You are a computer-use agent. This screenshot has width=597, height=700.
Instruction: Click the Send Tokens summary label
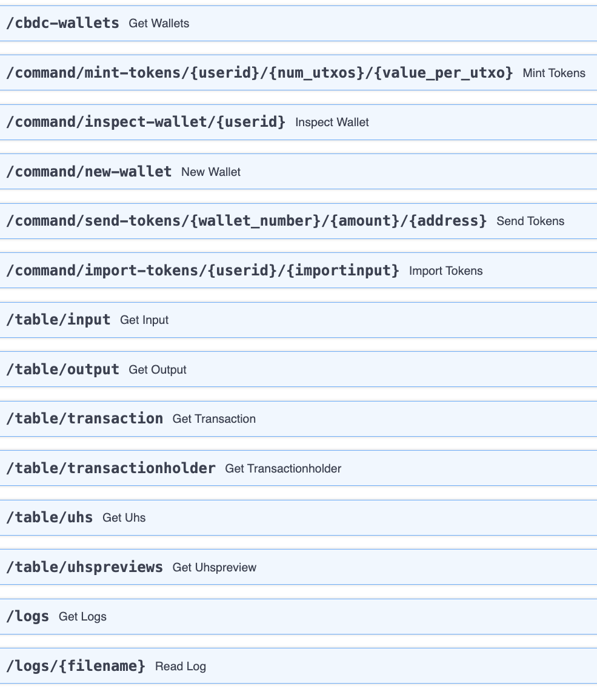point(530,221)
